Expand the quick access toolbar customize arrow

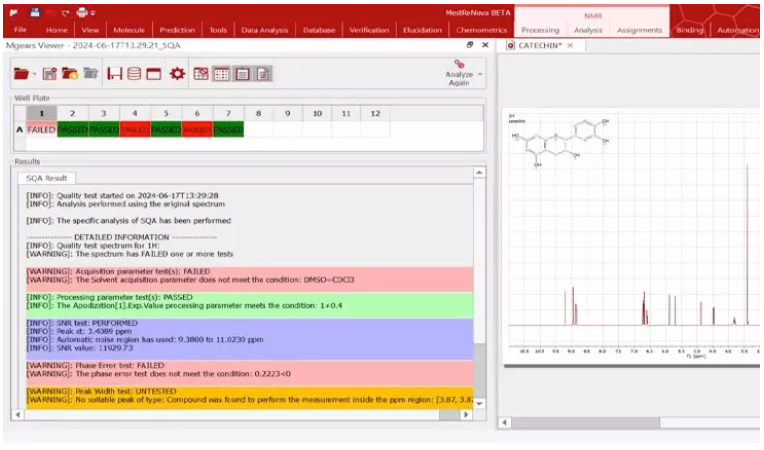click(x=93, y=12)
